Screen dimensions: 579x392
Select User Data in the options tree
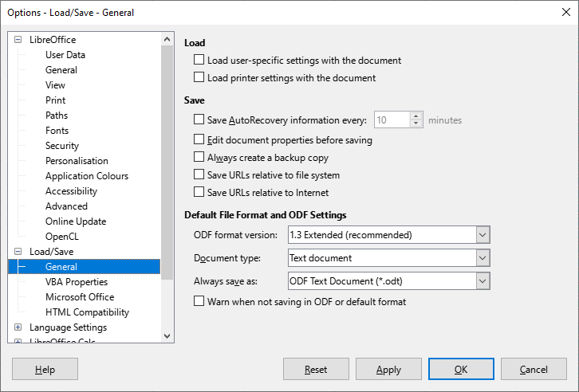[x=65, y=55]
